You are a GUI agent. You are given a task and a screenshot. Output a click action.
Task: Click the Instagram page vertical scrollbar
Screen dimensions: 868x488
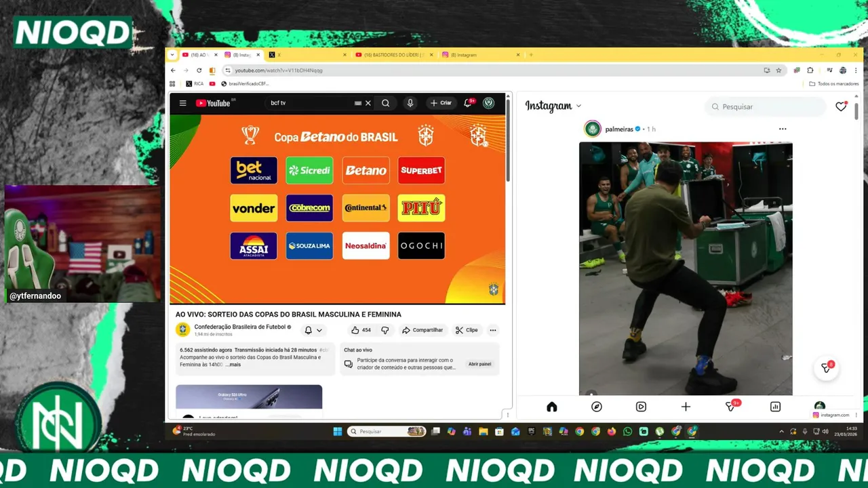856,112
